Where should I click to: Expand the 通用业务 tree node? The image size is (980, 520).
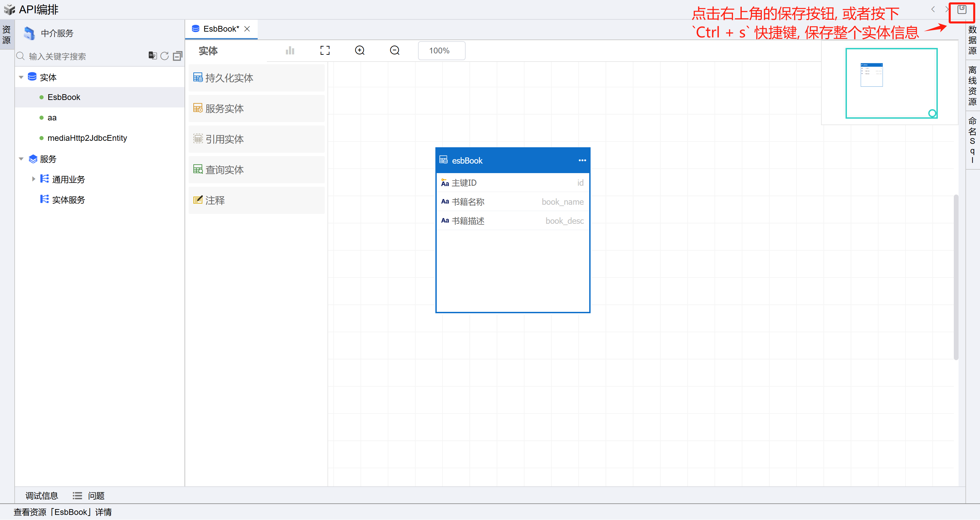click(33, 179)
